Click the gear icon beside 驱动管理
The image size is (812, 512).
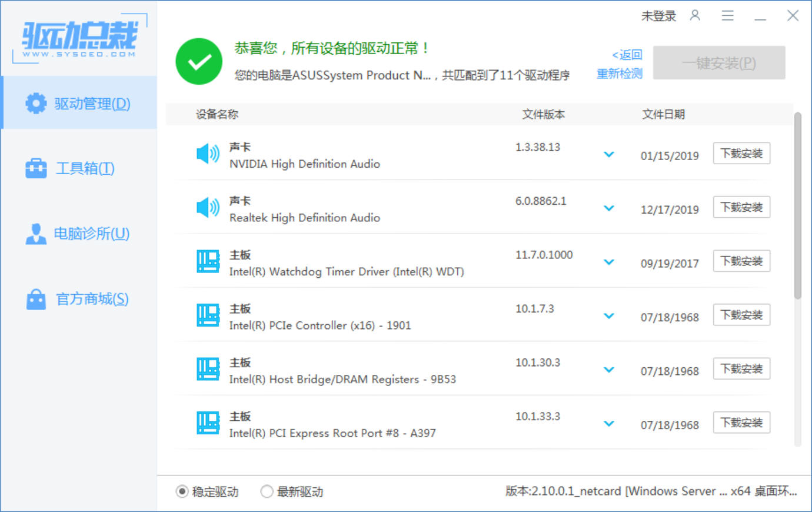[x=36, y=103]
